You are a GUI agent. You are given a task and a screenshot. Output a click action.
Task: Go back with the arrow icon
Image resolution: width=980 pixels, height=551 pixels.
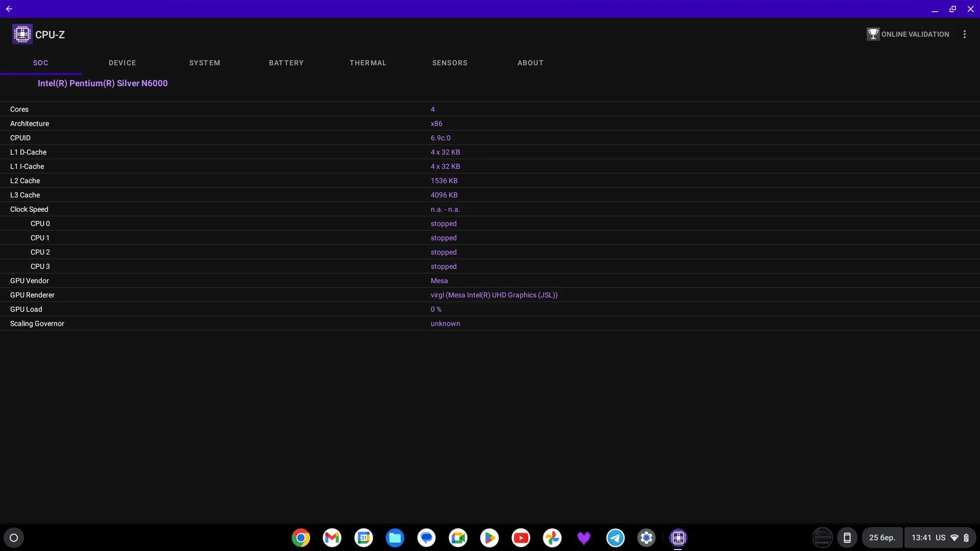coord(9,9)
